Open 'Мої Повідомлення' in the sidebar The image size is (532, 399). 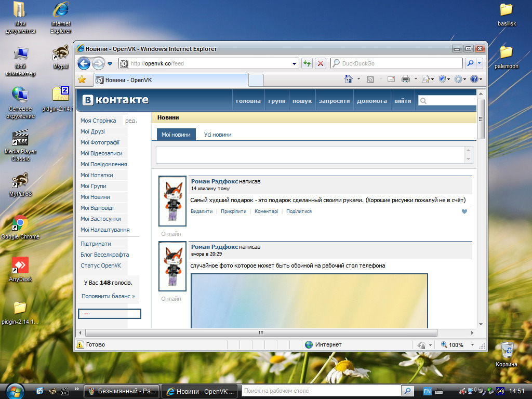103,164
